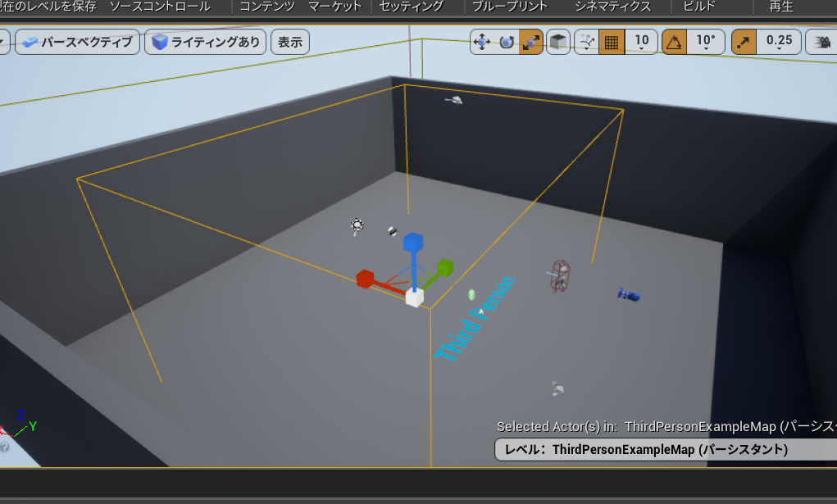Click the マーケット toolbar label
Image resolution: width=837 pixels, height=504 pixels.
point(335,7)
